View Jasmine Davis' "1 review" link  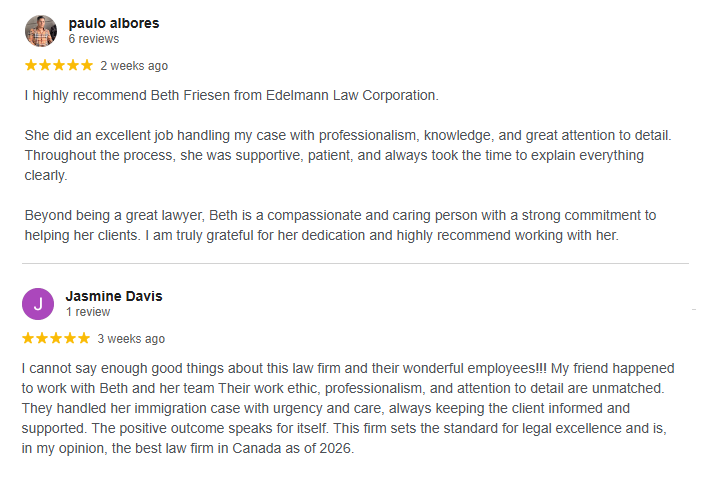pyautogui.click(x=89, y=312)
